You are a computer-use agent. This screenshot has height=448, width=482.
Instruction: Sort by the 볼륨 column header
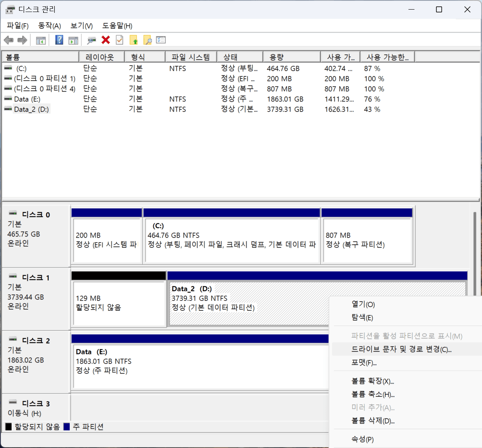coord(40,57)
